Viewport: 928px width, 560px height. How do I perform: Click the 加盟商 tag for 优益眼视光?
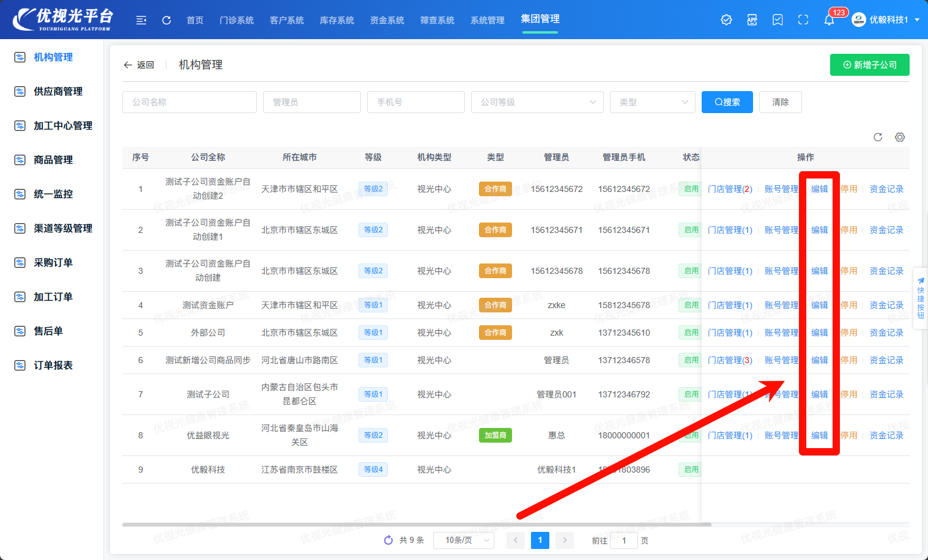(x=496, y=435)
